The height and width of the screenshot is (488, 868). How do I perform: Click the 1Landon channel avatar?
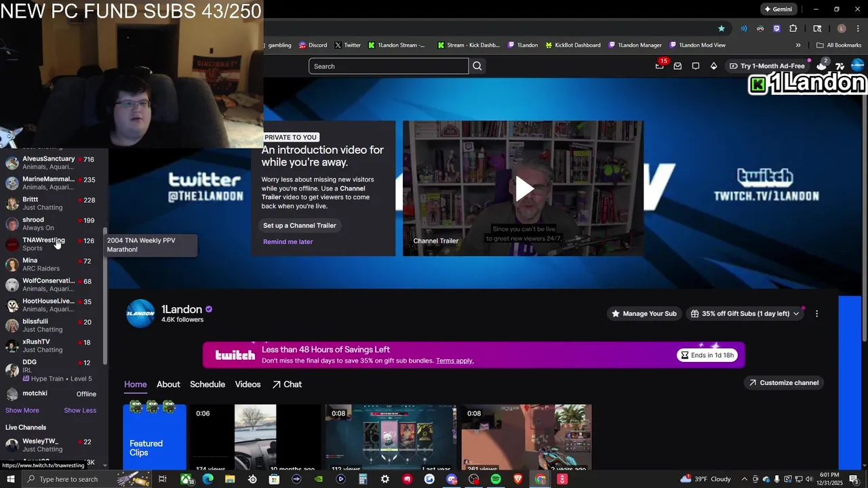tap(140, 314)
